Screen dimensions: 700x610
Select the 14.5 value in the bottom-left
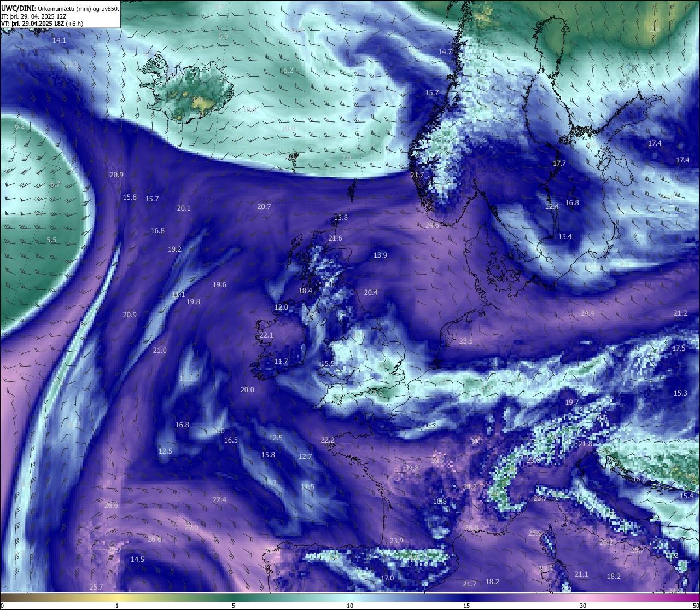pyautogui.click(x=137, y=559)
